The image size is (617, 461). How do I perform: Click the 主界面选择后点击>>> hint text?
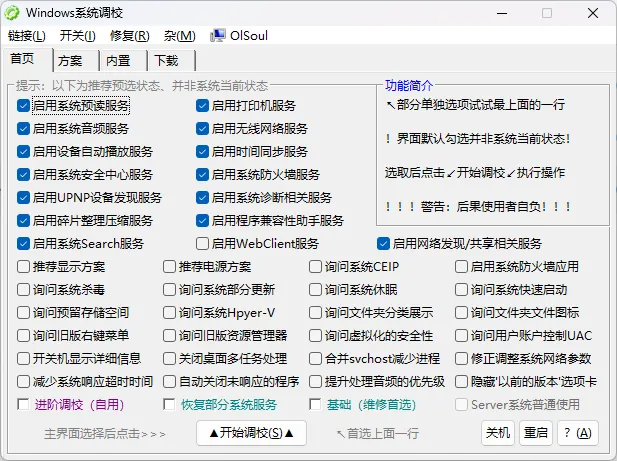[105, 434]
